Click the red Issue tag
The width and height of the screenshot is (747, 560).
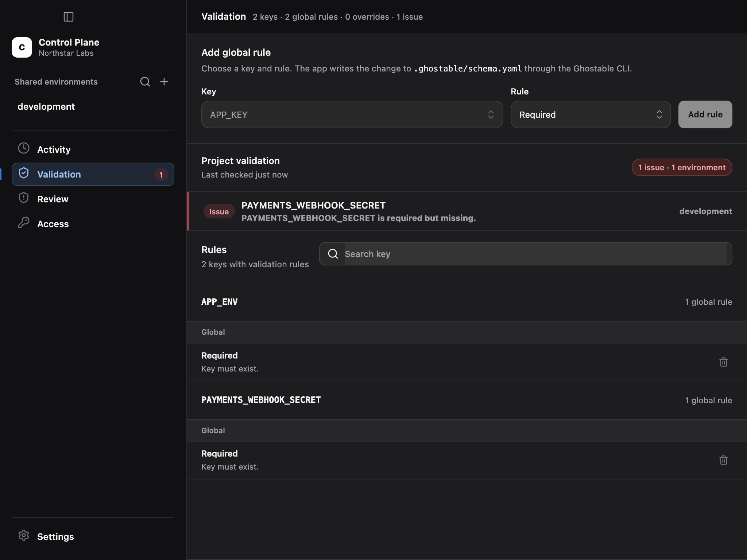(x=219, y=211)
